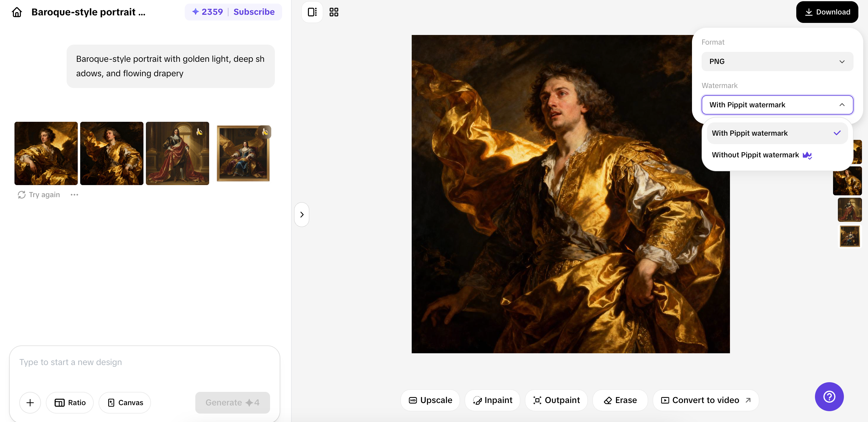Image resolution: width=868 pixels, height=422 pixels.
Task: Switch to grid view layout
Action: tap(334, 12)
